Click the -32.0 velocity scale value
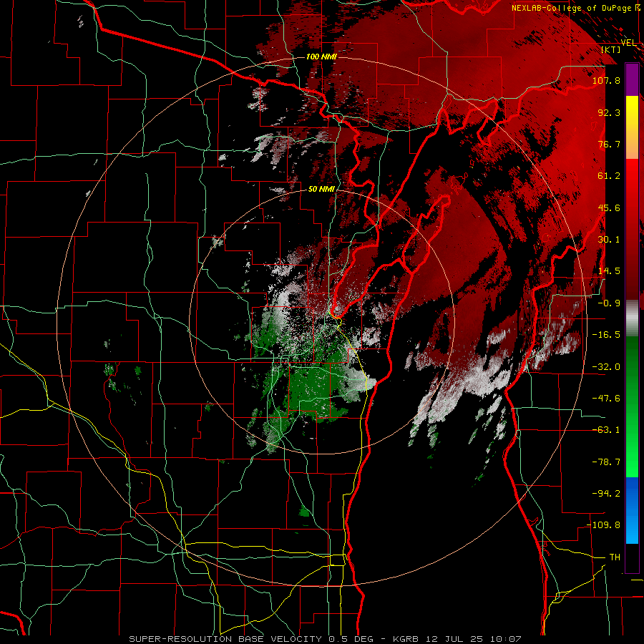The image size is (644, 644). point(606,367)
